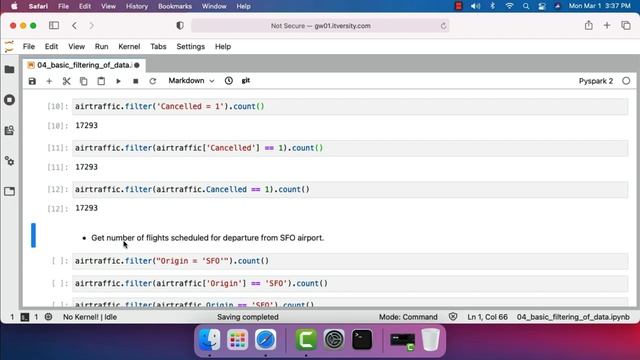Screen dimensions: 640x360
Task: Open the Running Terminals and Kernels sidebar icon
Action: (x=9, y=100)
